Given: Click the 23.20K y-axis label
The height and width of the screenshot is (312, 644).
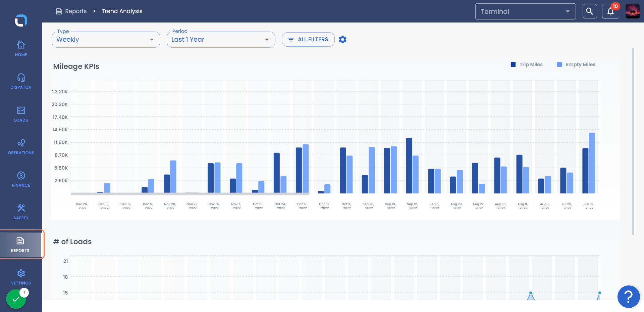Looking at the screenshot, I should coord(60,92).
